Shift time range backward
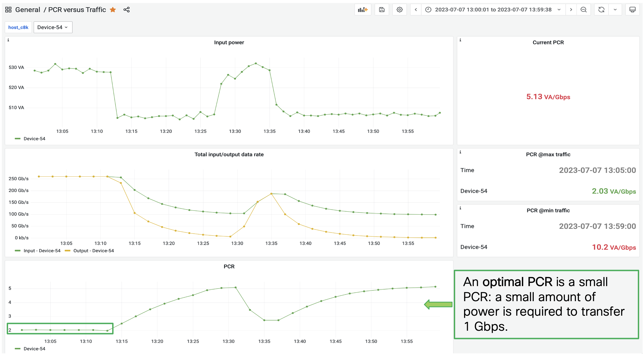The image size is (644, 356). 416,10
